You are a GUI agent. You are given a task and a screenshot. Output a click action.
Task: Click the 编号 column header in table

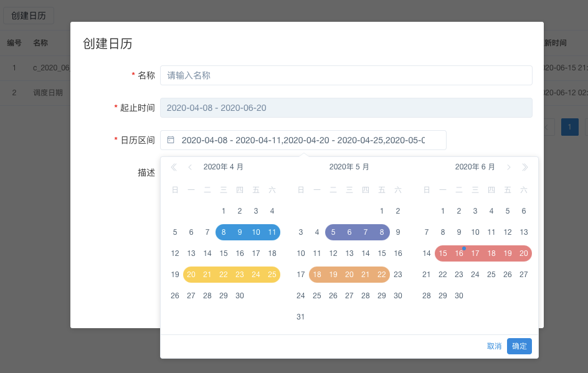pos(14,43)
